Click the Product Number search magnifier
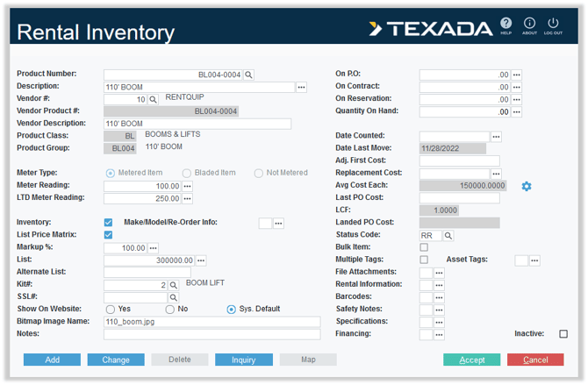 point(249,75)
